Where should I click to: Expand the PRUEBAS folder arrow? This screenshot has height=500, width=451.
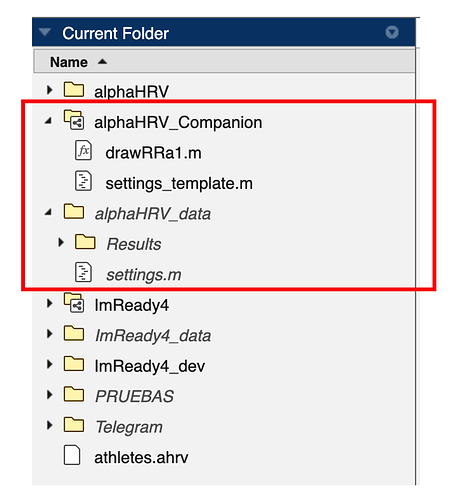click(x=50, y=395)
